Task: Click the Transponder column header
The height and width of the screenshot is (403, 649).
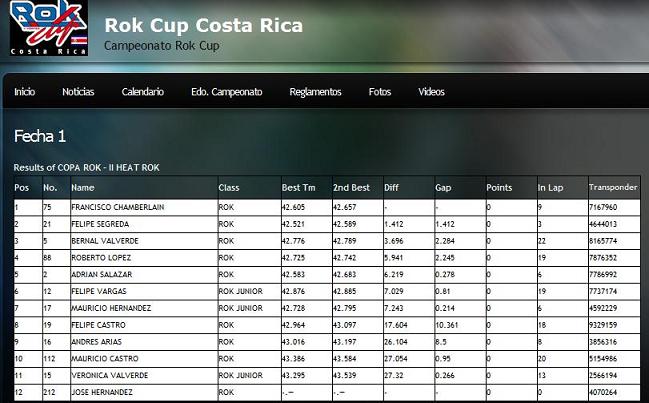Action: (612, 187)
